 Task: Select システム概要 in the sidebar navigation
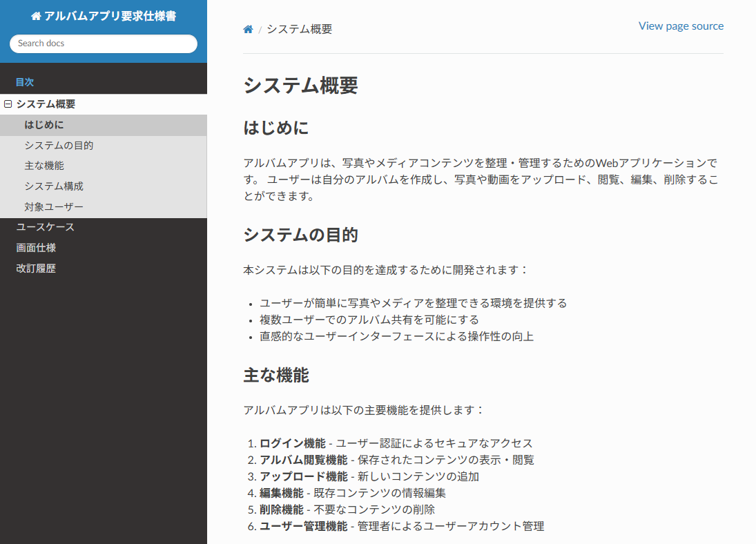click(46, 104)
